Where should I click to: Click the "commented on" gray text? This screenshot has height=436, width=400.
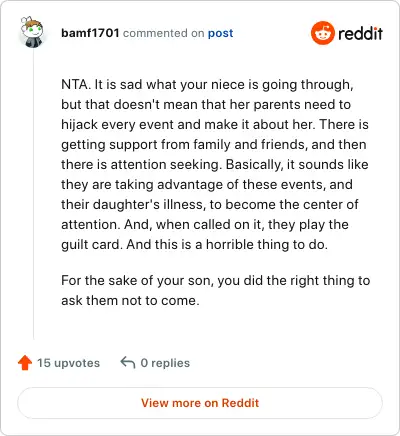(x=163, y=33)
